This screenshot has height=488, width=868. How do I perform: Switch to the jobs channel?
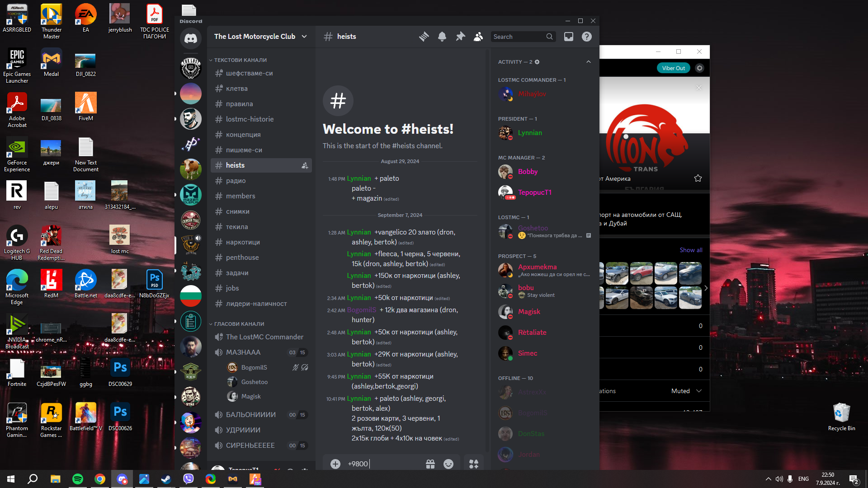232,288
